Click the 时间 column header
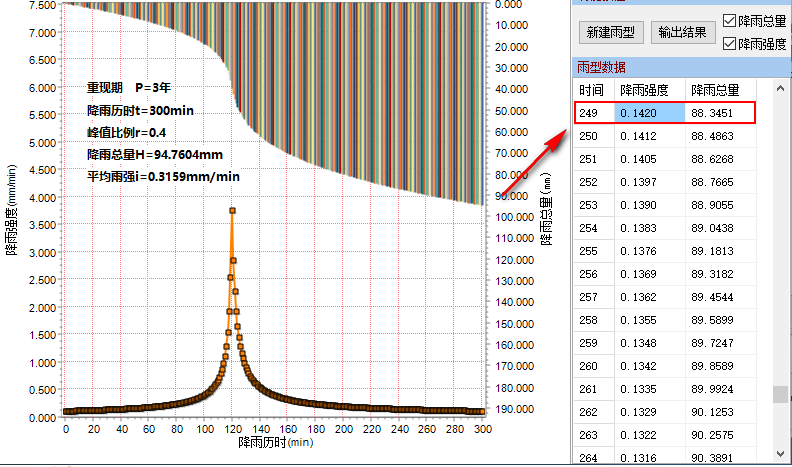The height and width of the screenshot is (467, 792). click(591, 90)
